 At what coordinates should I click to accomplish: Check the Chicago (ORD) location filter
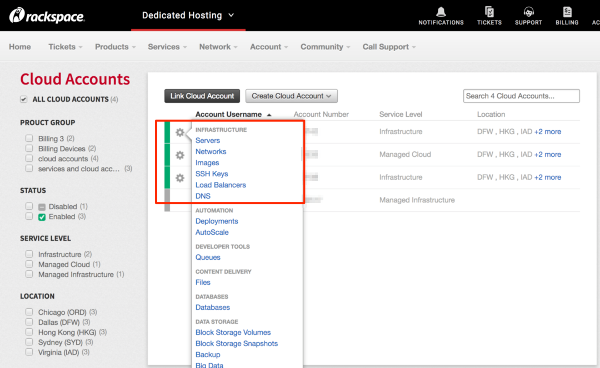(x=29, y=312)
